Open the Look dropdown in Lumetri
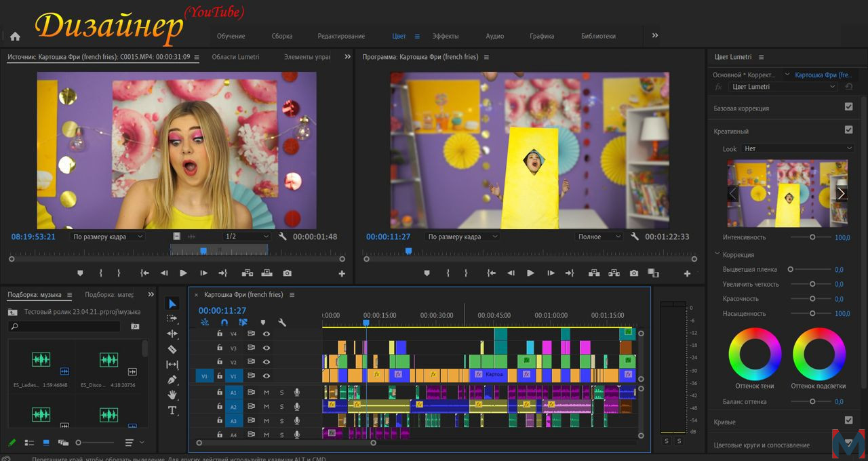This screenshot has width=868, height=461. (798, 148)
